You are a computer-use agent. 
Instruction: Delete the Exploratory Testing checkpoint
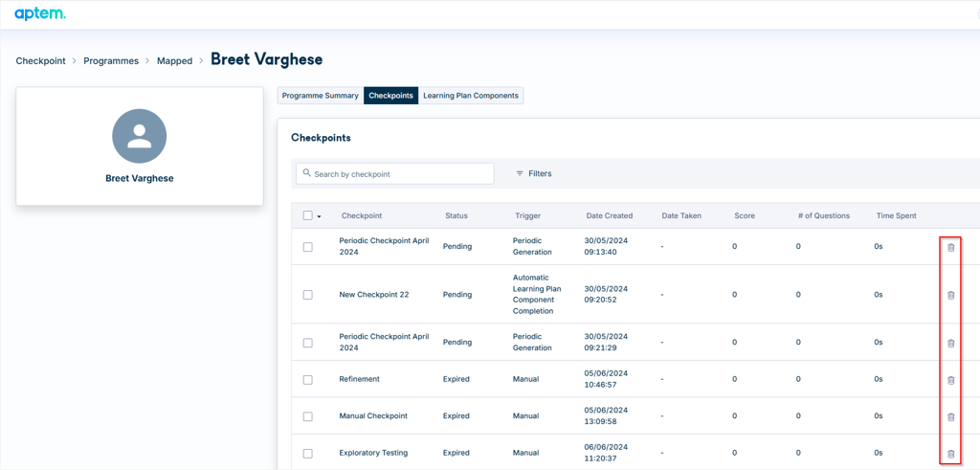[950, 454]
